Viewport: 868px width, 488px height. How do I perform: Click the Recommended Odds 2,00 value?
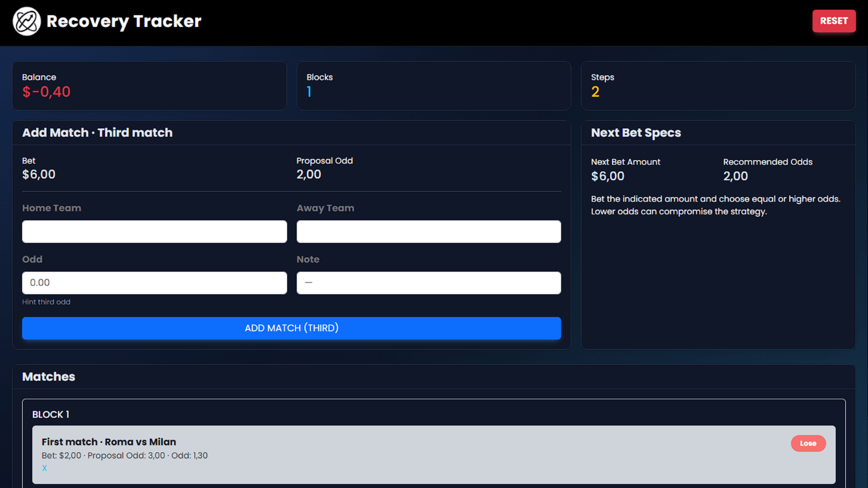(736, 176)
